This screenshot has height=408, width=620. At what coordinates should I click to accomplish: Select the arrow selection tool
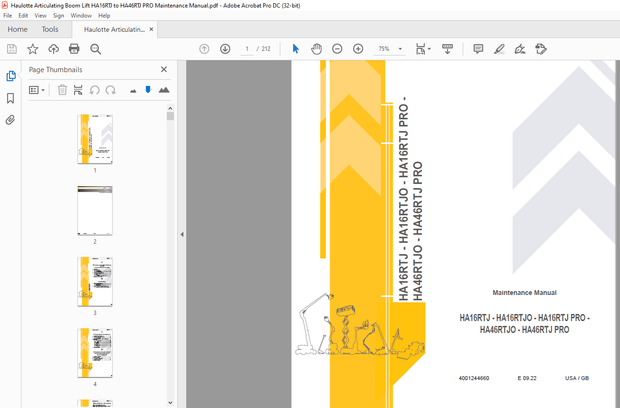(x=295, y=49)
